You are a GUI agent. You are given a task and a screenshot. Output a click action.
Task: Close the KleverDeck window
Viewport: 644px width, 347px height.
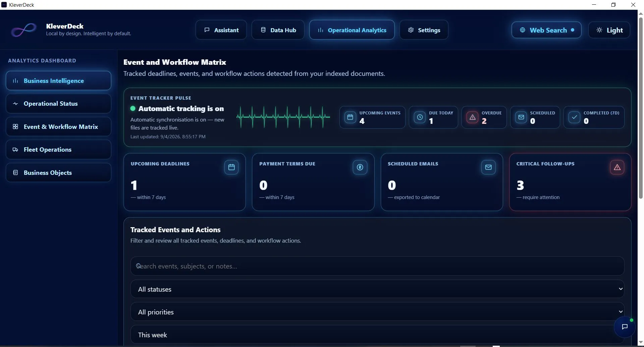(633, 5)
